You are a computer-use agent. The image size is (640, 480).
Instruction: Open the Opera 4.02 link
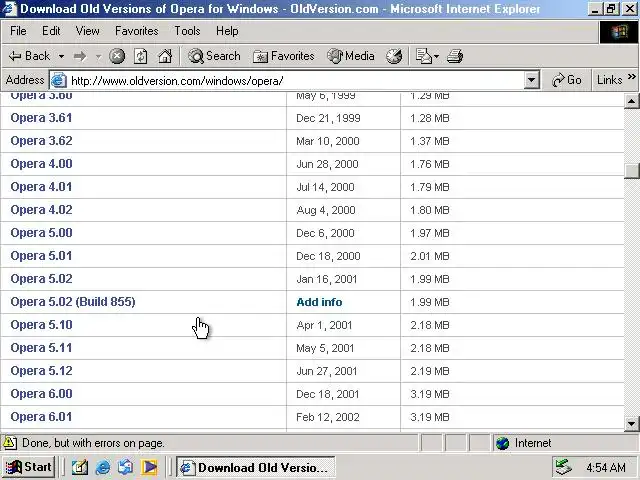coord(41,210)
